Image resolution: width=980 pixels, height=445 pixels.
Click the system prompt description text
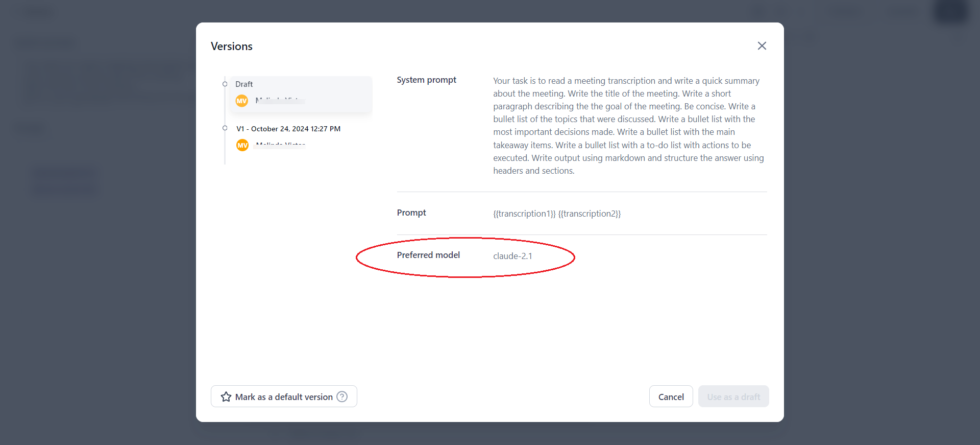[628, 126]
